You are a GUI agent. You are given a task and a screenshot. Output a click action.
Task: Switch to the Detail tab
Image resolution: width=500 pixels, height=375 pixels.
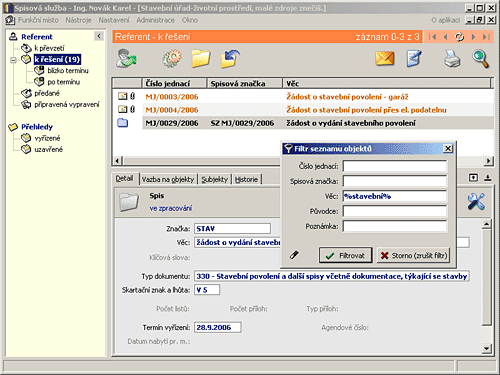124,179
